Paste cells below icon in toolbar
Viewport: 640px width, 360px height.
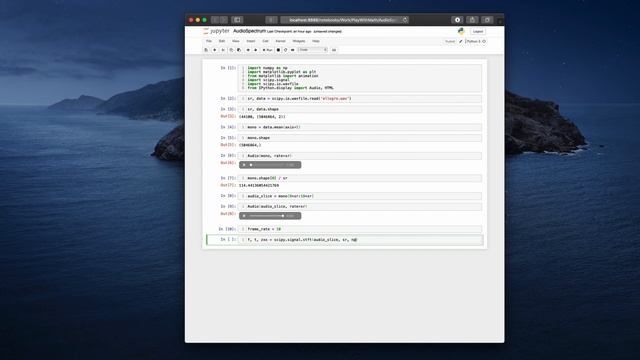click(x=239, y=50)
